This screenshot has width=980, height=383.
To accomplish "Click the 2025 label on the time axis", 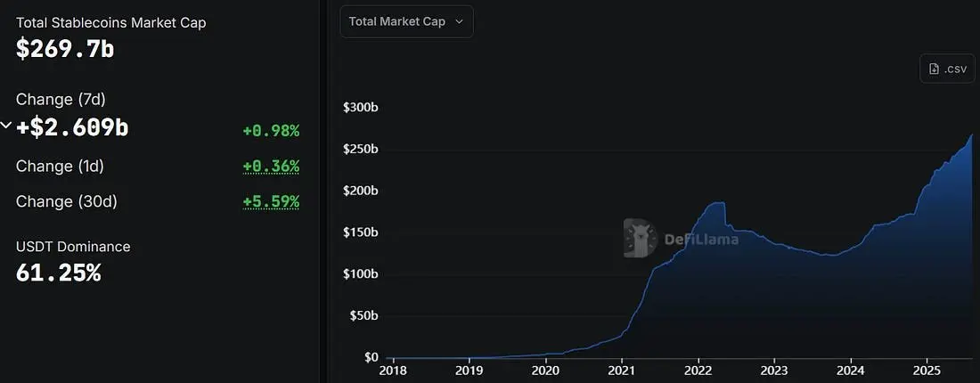I will coord(927,370).
